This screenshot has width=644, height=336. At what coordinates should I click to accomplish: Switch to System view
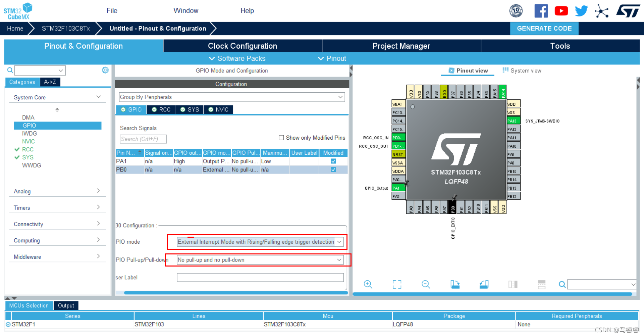coord(522,70)
